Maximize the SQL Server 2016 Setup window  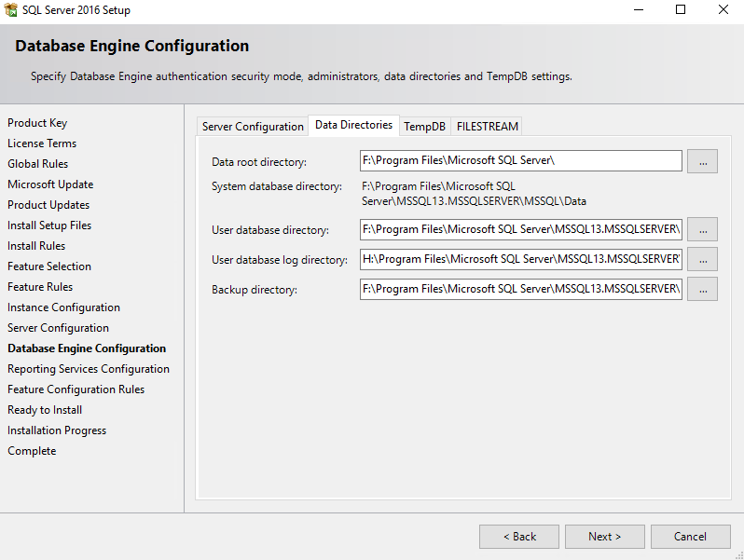pos(681,10)
